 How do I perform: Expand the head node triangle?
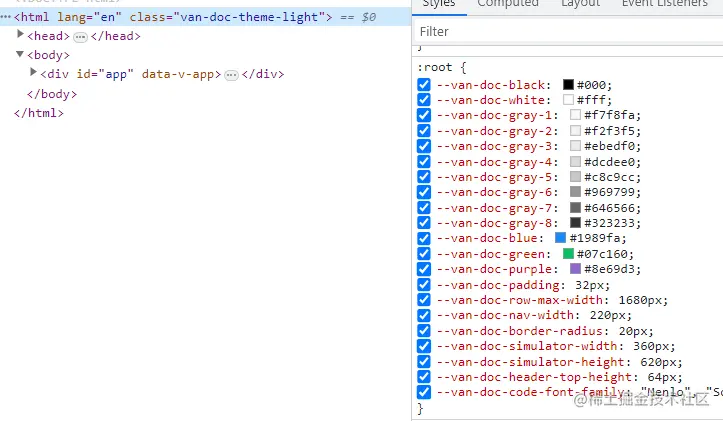pyautogui.click(x=20, y=34)
